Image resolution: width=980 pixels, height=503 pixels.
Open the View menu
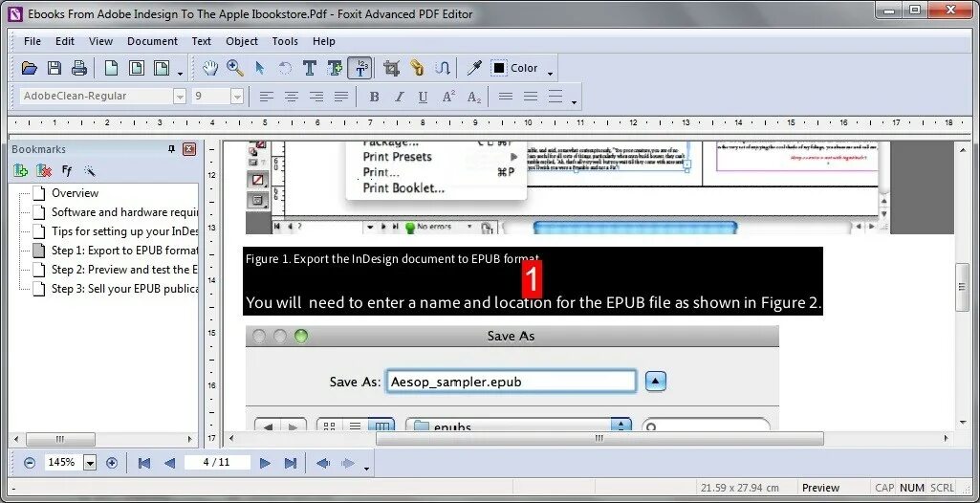point(100,41)
